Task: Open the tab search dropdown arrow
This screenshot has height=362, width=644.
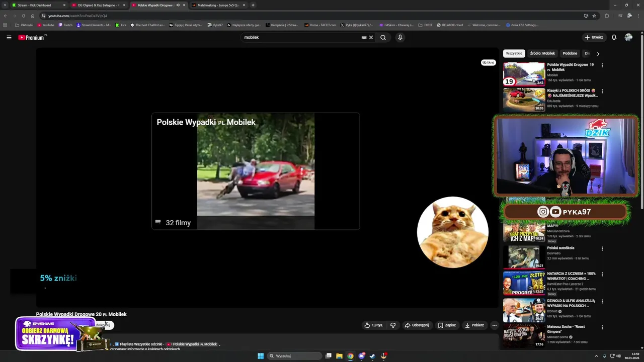Action: (5, 5)
